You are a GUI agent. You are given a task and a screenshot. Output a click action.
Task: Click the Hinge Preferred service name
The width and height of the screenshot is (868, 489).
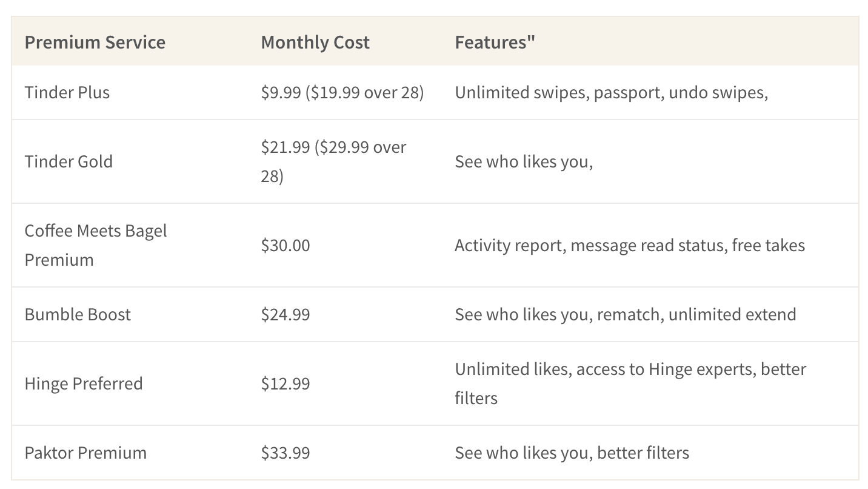(84, 383)
